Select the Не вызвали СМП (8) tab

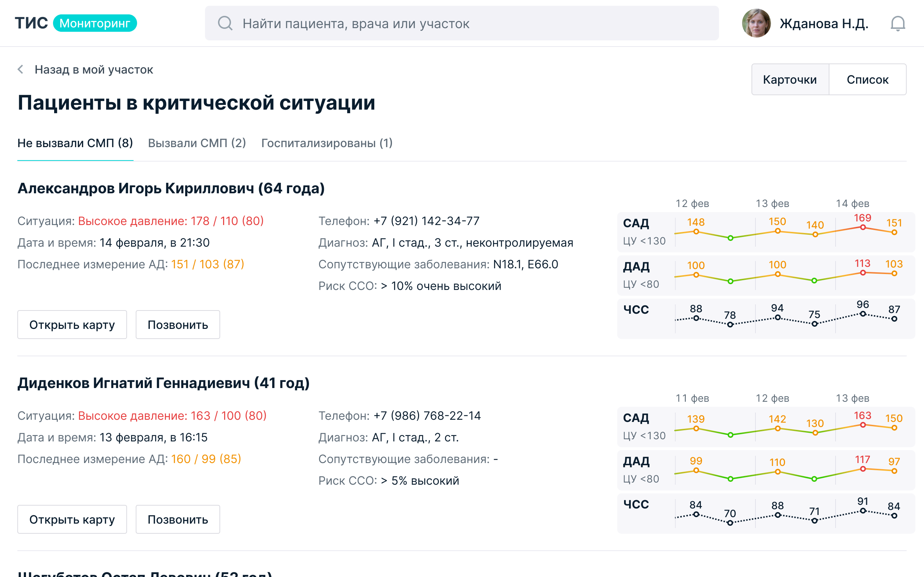(x=75, y=143)
